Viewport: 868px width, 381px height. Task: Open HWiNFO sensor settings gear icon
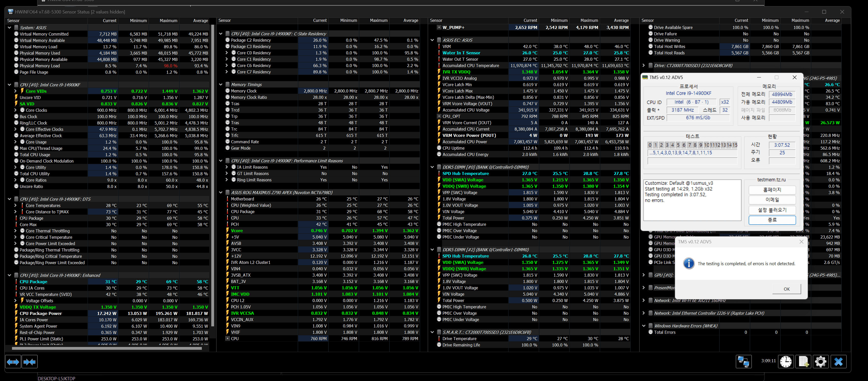coord(821,362)
